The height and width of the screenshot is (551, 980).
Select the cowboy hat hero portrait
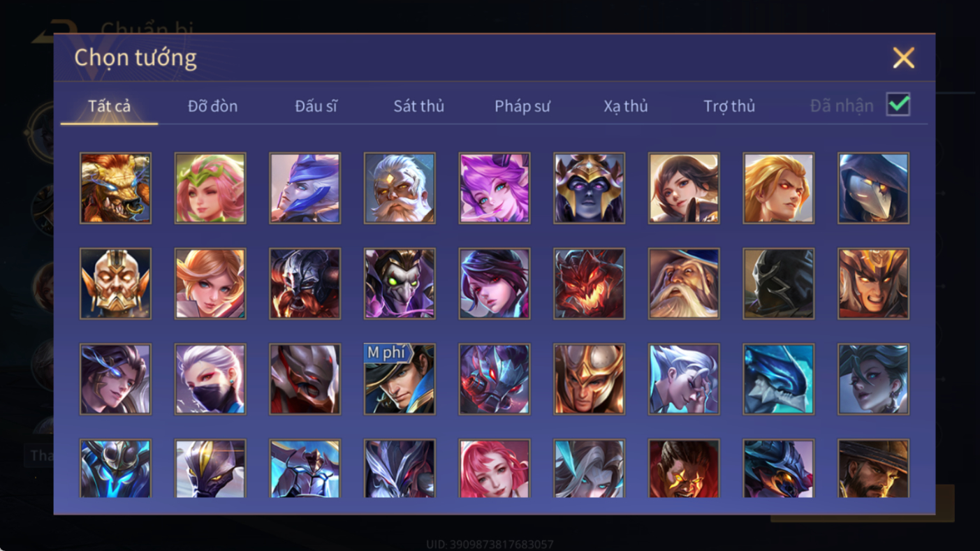tap(874, 469)
